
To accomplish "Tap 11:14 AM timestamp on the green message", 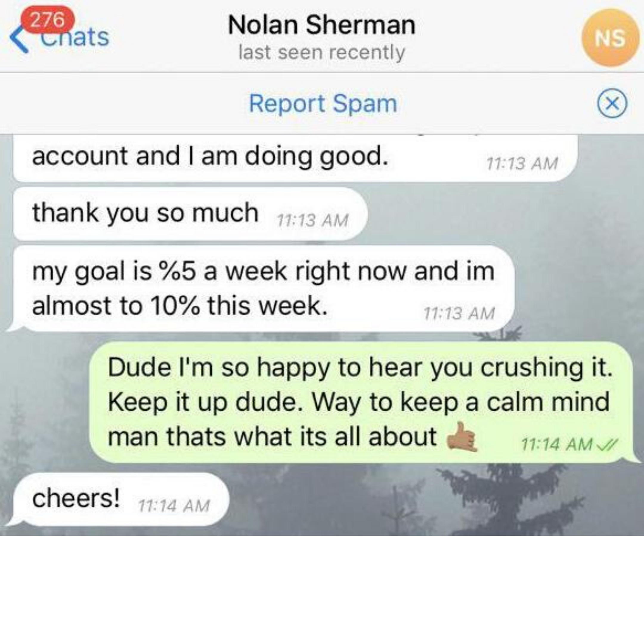I will [x=557, y=444].
